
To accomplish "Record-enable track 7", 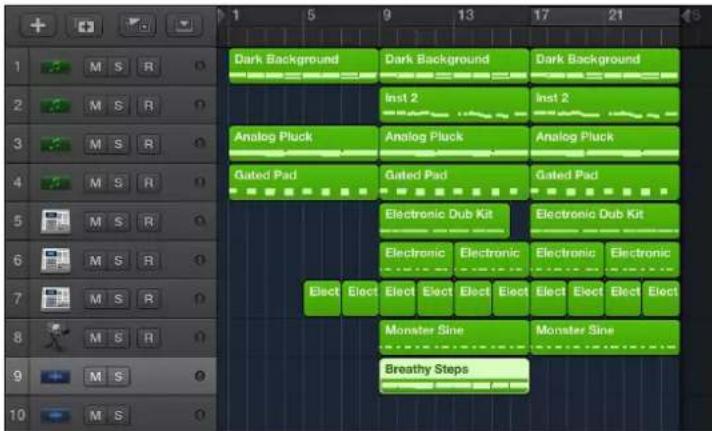I will pyautogui.click(x=148, y=299).
